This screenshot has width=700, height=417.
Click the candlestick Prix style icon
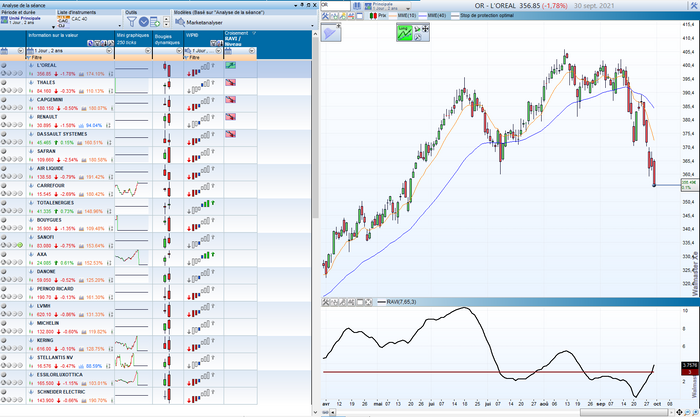point(373,16)
